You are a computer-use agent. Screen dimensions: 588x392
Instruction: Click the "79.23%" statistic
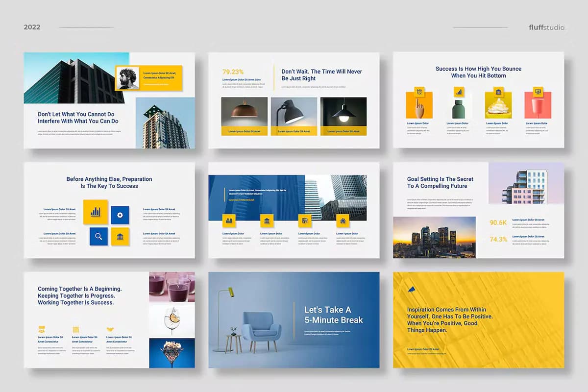[233, 72]
